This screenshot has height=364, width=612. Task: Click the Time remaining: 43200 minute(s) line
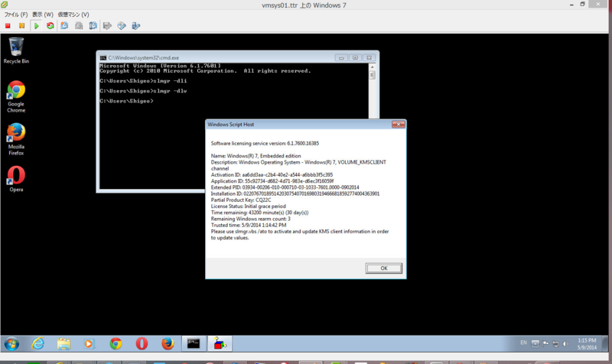pos(259,213)
